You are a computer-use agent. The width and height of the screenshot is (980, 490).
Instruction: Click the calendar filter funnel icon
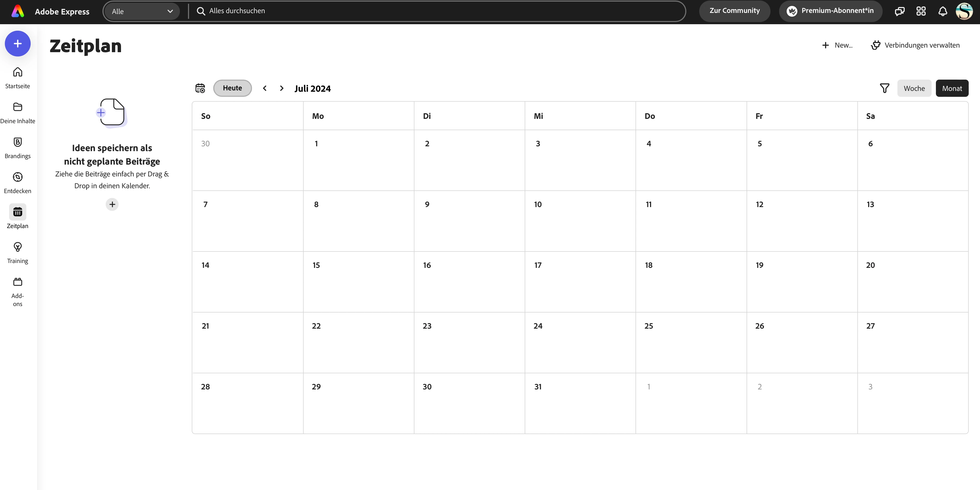click(885, 88)
